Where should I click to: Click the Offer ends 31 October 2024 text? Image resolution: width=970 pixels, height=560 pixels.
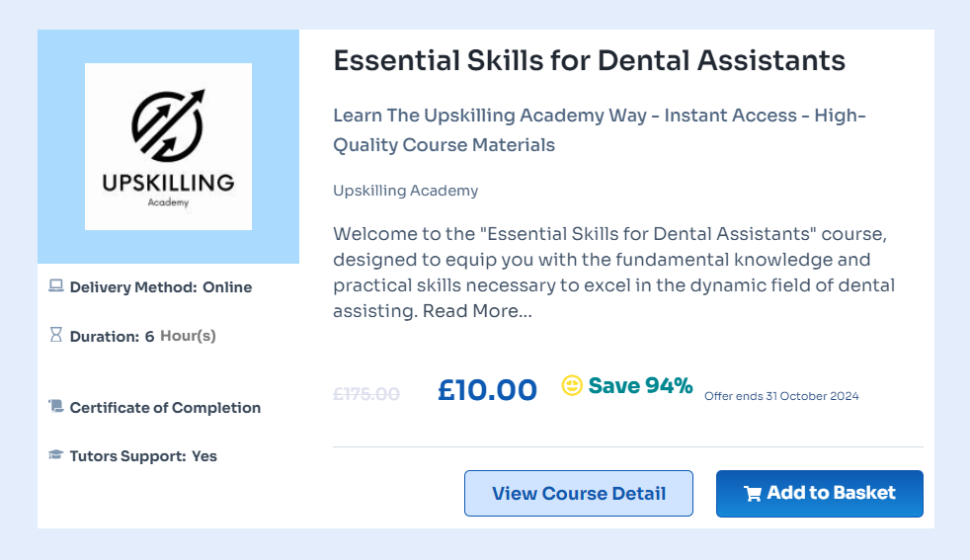[781, 396]
